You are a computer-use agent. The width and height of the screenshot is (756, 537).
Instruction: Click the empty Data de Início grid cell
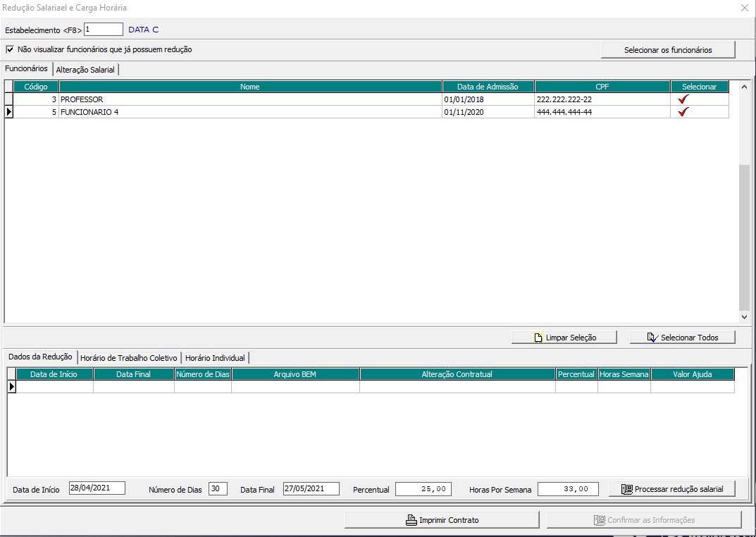[54, 387]
